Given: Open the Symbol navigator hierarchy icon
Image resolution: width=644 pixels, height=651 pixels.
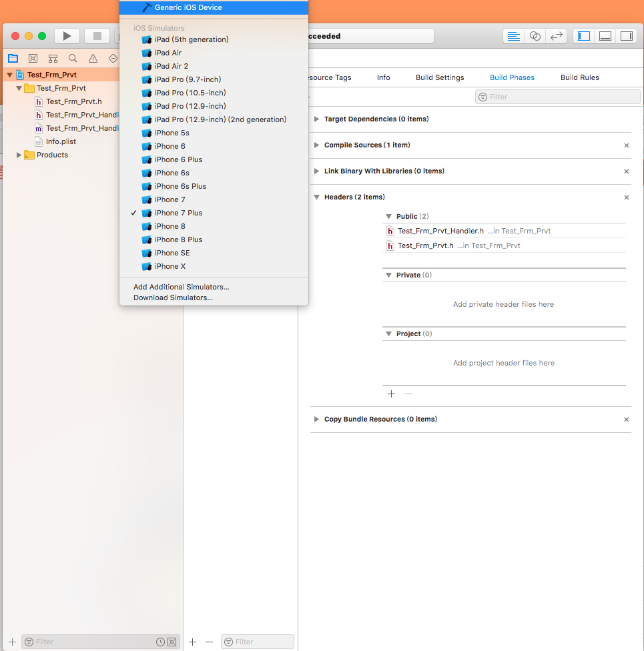Looking at the screenshot, I should [x=53, y=58].
